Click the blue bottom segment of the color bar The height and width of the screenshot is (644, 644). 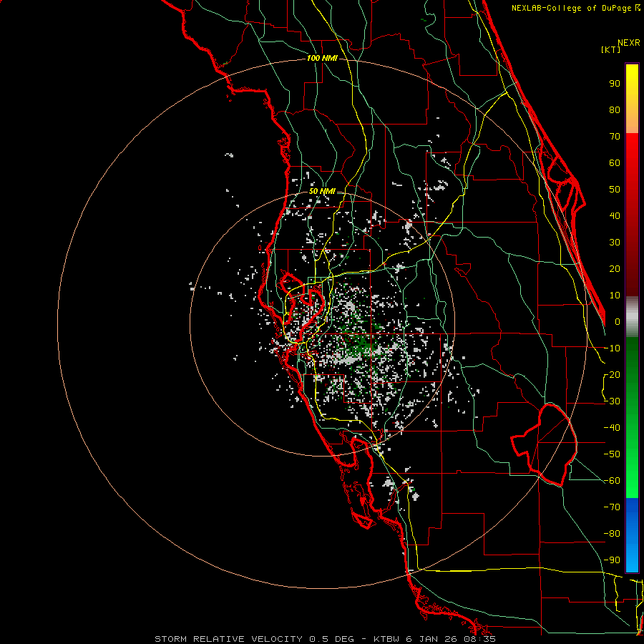click(x=632, y=535)
